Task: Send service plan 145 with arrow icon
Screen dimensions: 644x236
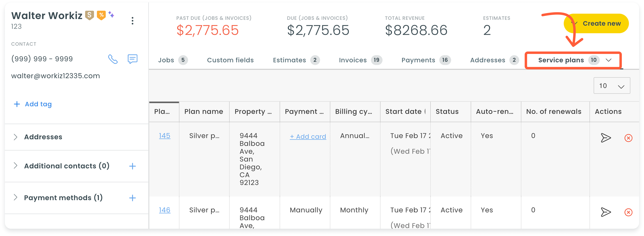Action: click(606, 138)
